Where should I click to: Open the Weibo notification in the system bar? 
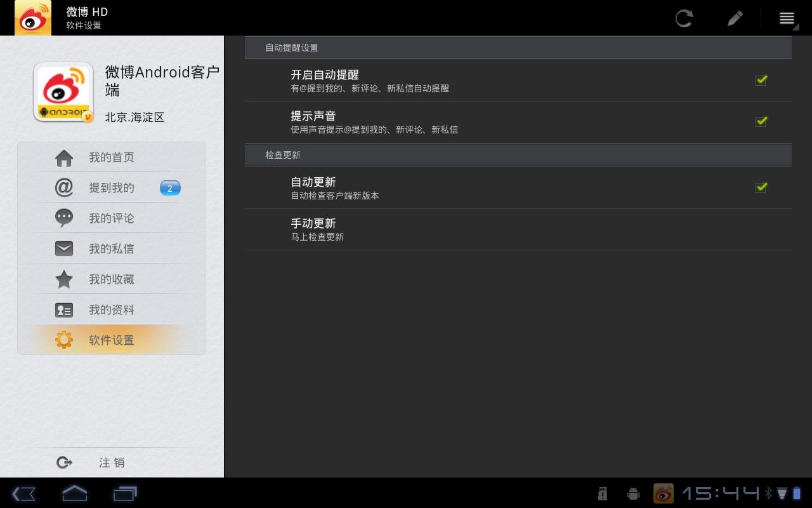pos(664,493)
